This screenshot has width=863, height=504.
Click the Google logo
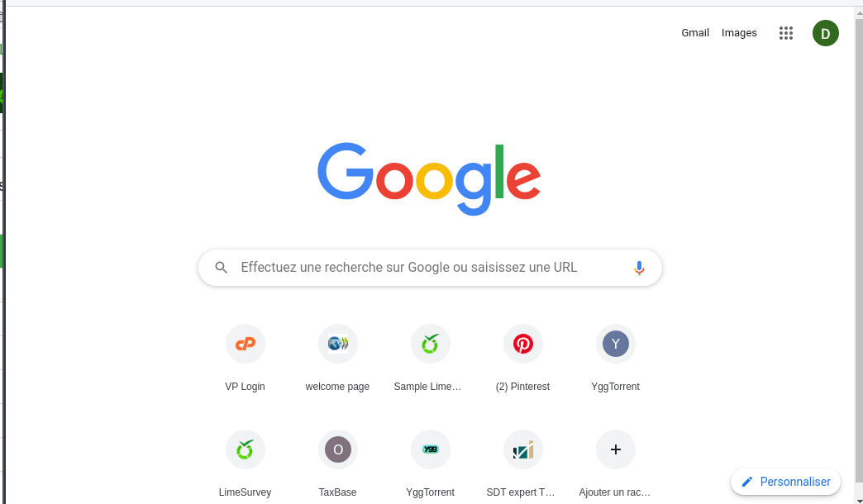tap(429, 178)
